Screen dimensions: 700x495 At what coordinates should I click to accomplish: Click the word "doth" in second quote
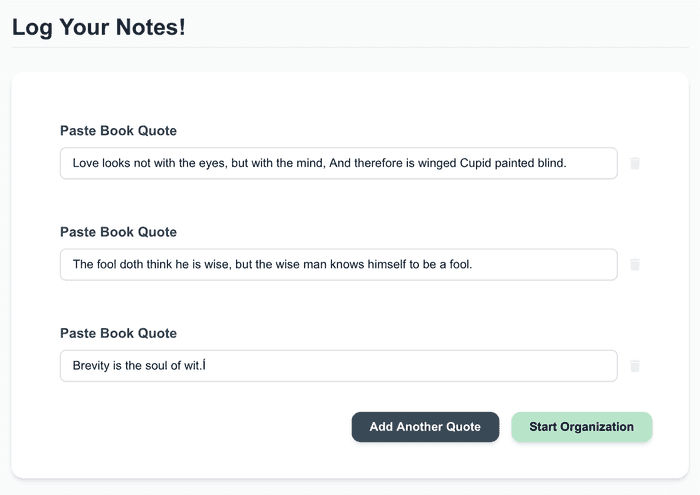(134, 265)
